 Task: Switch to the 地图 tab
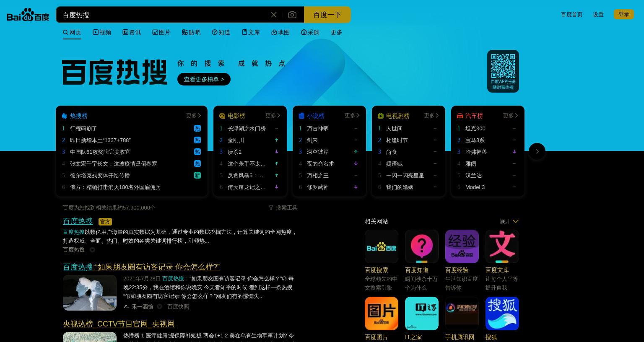point(280,32)
